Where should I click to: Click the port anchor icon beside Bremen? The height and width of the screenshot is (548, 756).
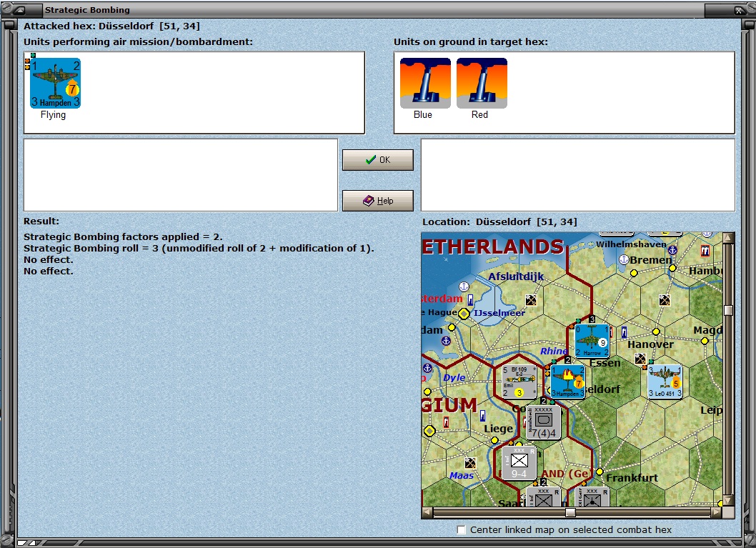pos(623,260)
